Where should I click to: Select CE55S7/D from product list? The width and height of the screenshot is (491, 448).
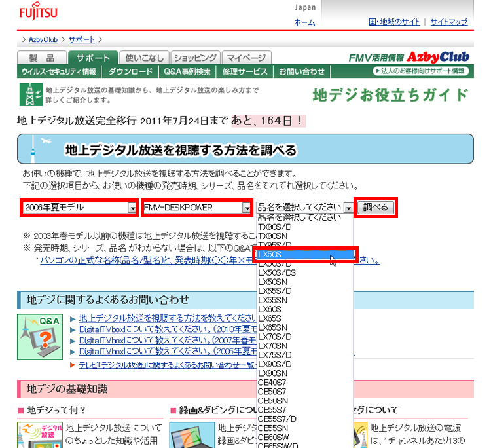305,419
